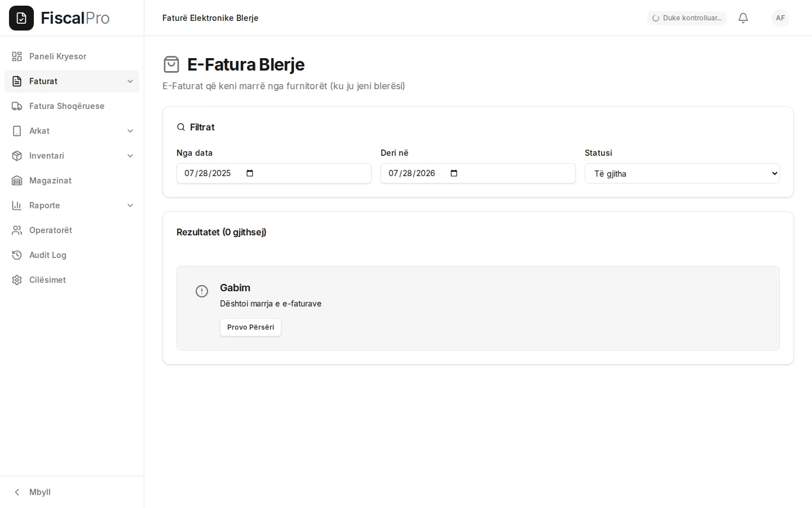This screenshot has width=812, height=508.
Task: Open the Statusi dropdown
Action: [x=682, y=173]
